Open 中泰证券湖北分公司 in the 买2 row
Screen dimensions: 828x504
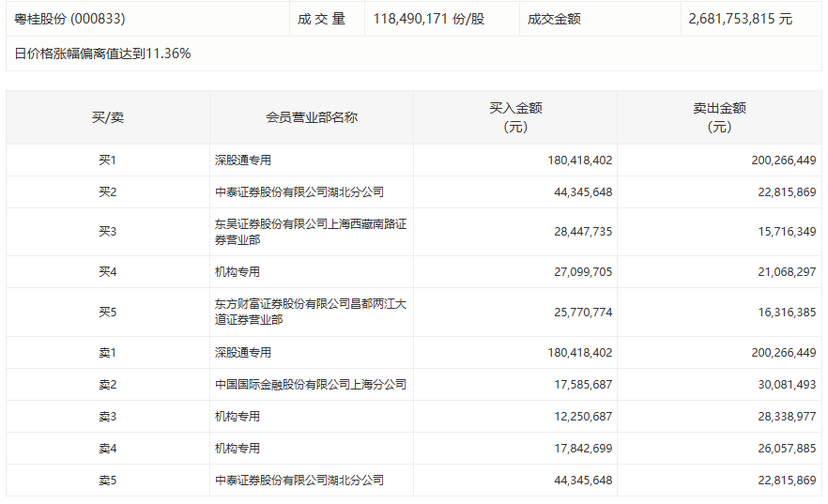coord(299,192)
